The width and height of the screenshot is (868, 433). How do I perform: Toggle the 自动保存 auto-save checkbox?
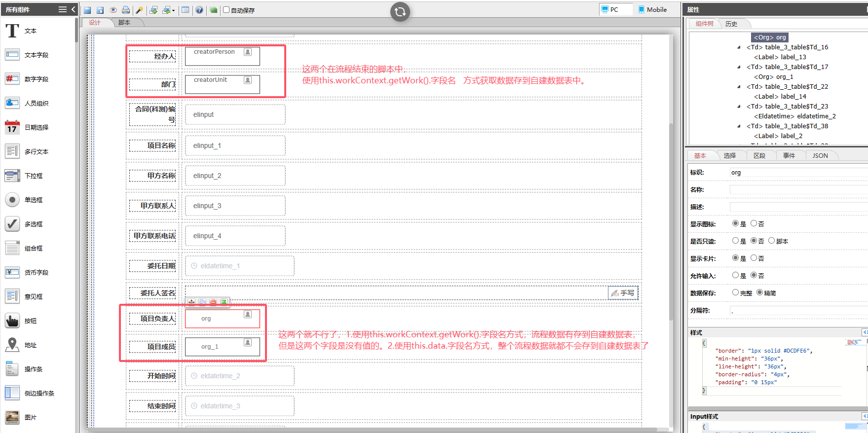[226, 10]
